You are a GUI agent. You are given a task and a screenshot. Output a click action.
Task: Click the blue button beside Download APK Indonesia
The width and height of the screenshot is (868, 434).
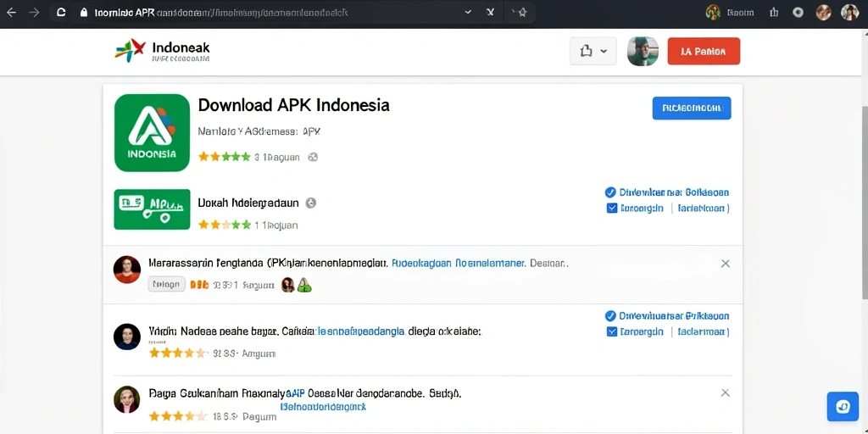click(x=692, y=108)
